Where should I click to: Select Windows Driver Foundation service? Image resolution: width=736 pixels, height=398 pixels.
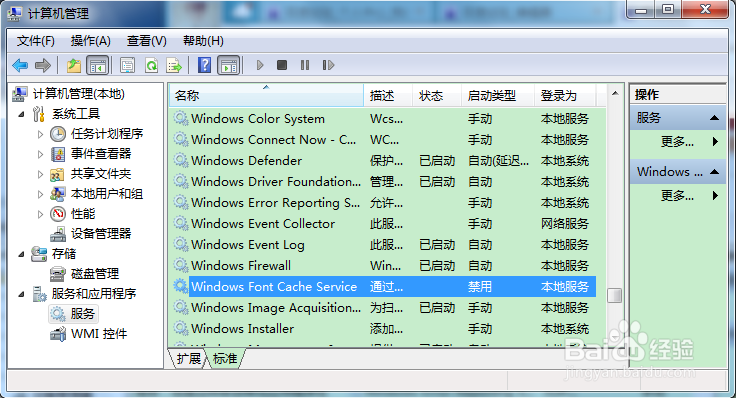[383, 182]
